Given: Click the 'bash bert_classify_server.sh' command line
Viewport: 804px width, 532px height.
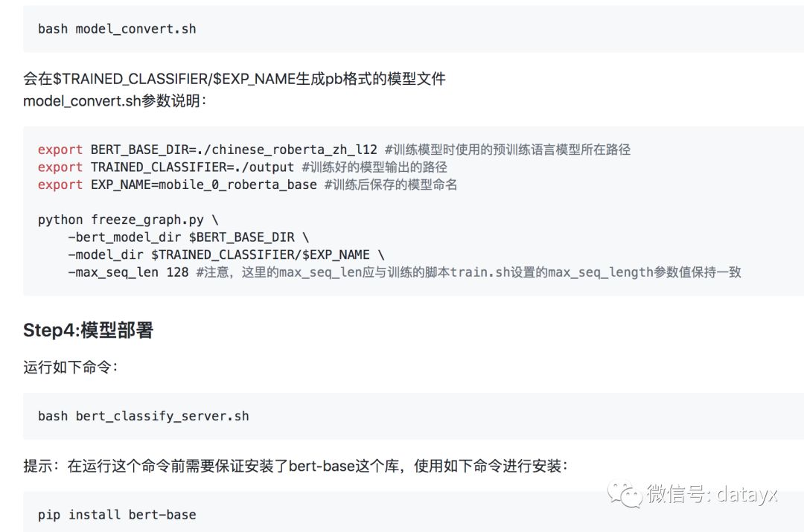Looking at the screenshot, I should click(144, 416).
